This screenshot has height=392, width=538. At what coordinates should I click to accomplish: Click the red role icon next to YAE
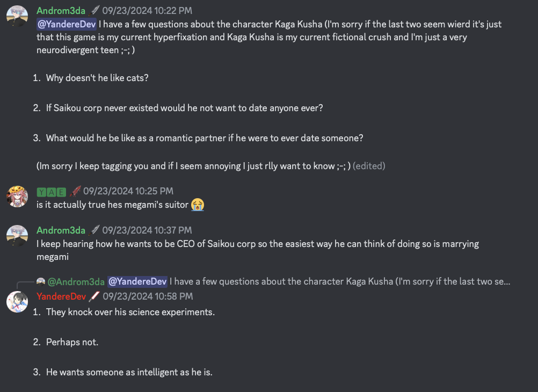pyautogui.click(x=75, y=191)
